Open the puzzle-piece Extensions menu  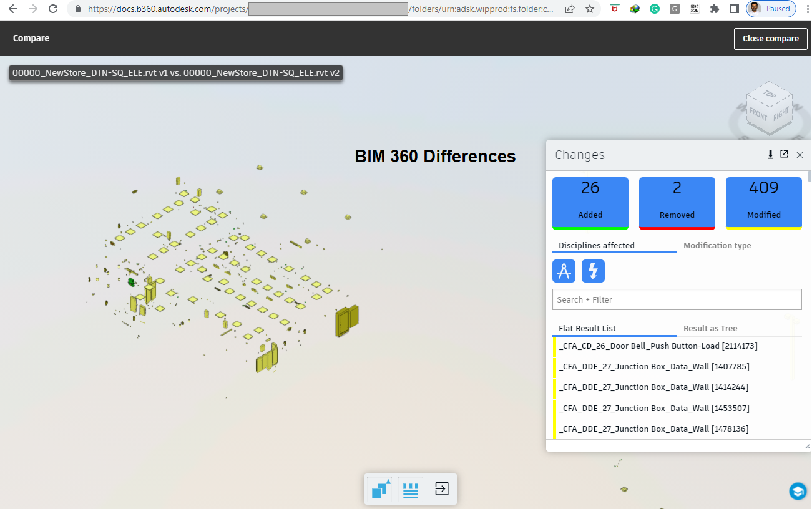pyautogui.click(x=715, y=9)
